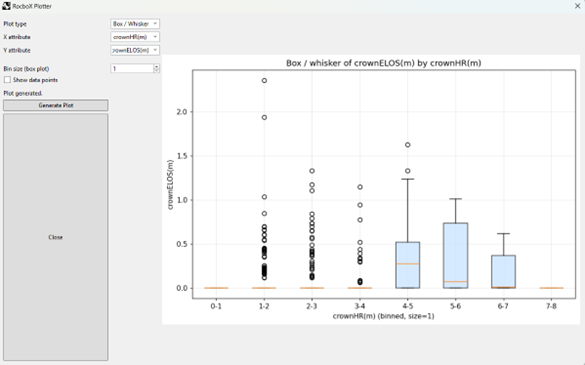
Task: Open the Plot type dropdown
Action: pyautogui.click(x=135, y=24)
